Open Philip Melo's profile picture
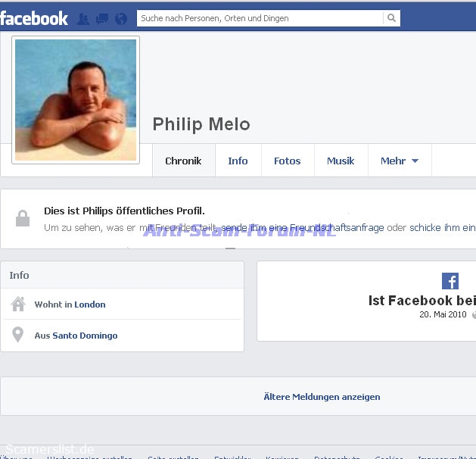Viewport: 476px width, 459px height. [76, 100]
